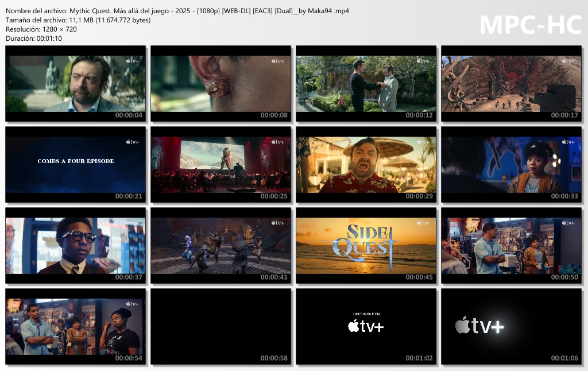588x371 pixels.
Task: Click the 'Tamaño del archivo: 11,1 MB' line
Action: click(78, 20)
